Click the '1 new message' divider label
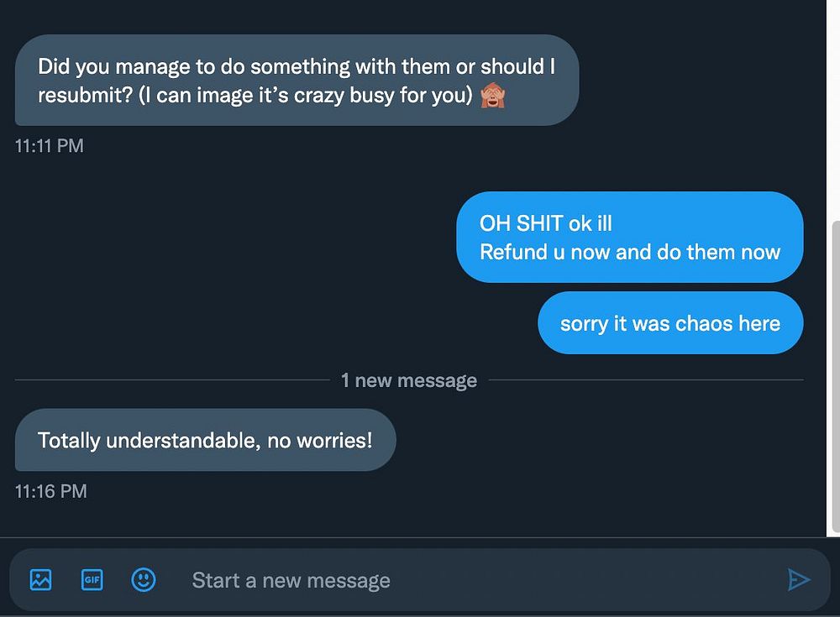This screenshot has height=617, width=840. 409,380
